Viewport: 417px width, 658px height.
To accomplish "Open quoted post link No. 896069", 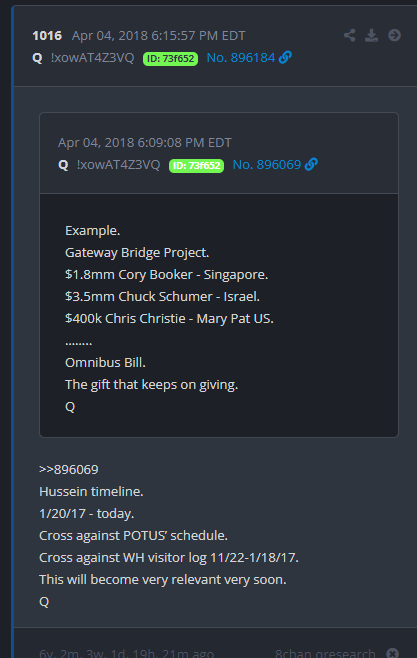I will (x=267, y=164).
